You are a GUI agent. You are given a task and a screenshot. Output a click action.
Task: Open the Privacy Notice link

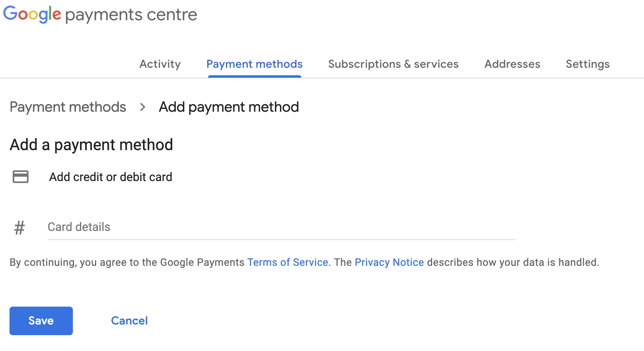click(x=389, y=262)
